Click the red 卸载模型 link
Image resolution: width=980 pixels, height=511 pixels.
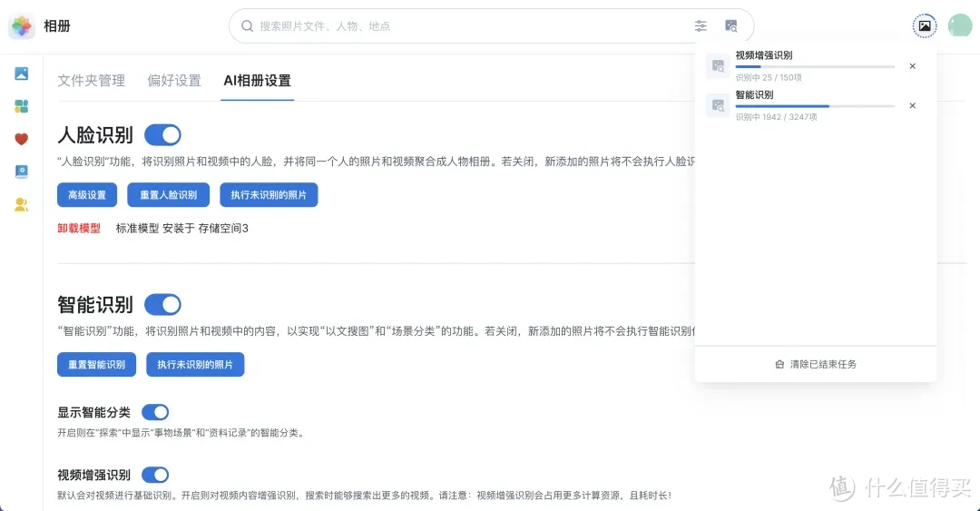tap(79, 229)
